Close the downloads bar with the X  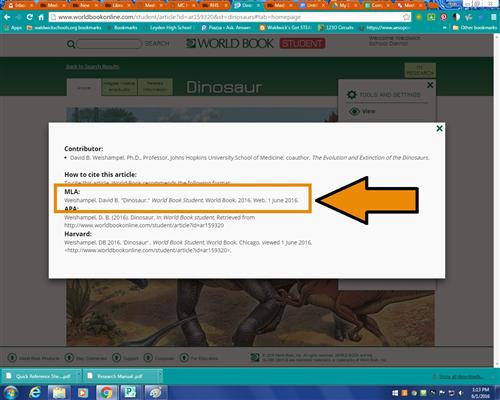click(x=493, y=376)
